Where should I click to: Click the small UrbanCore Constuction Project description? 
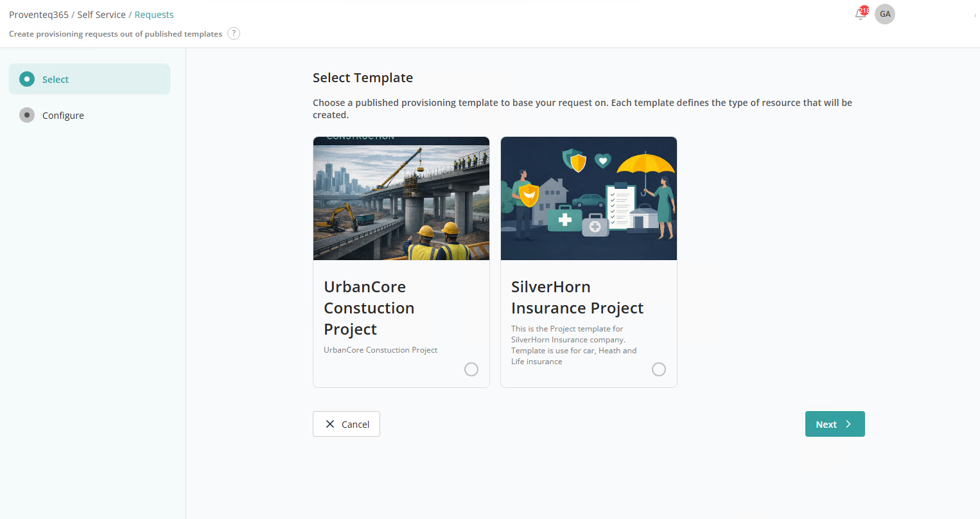coord(380,350)
